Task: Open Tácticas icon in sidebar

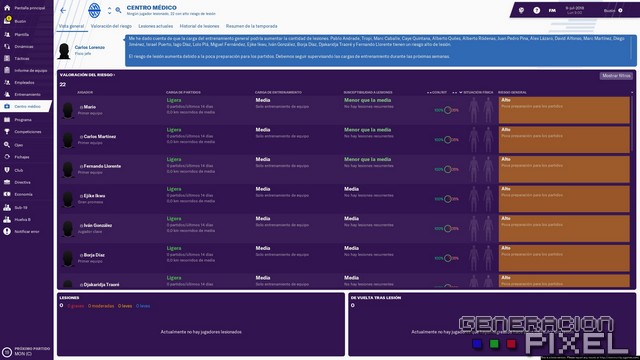Action: [7, 58]
